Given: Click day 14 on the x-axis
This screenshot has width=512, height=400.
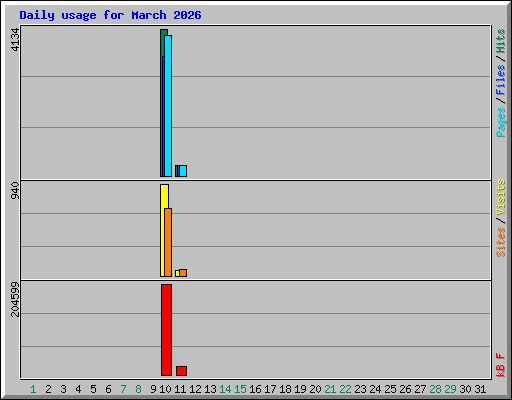Looking at the screenshot, I should pyautogui.click(x=225, y=389).
